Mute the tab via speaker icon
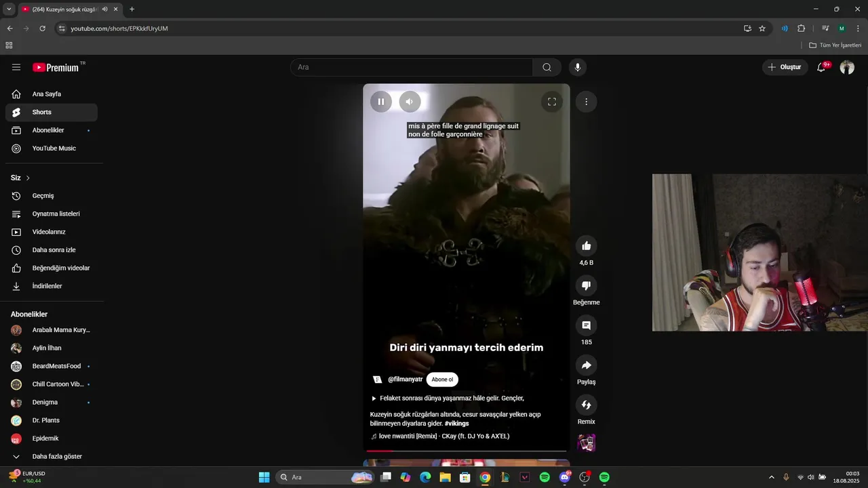This screenshot has height=488, width=868. 104,9
